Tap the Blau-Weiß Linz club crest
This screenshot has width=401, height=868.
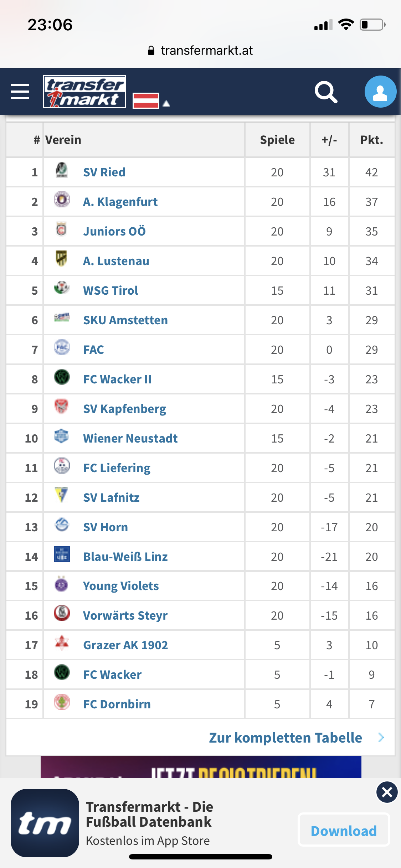62,554
